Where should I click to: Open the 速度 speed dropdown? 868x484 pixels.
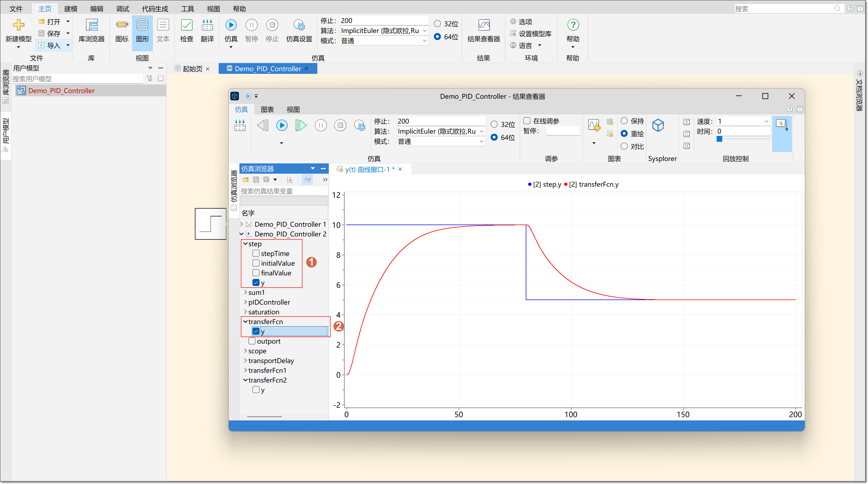click(x=766, y=121)
